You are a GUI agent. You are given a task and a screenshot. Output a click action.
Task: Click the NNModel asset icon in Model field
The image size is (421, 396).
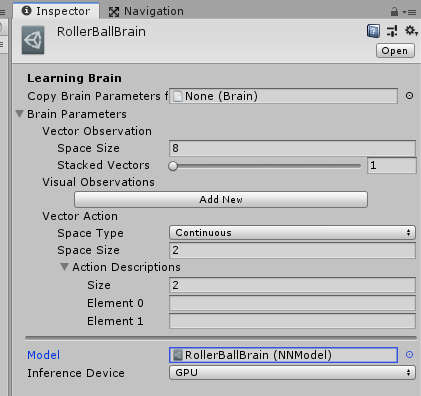click(x=178, y=355)
